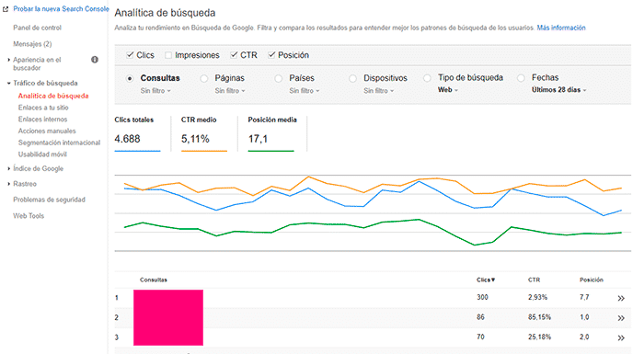Click the 85,15% CTR value
The height and width of the screenshot is (354, 644).
point(540,317)
